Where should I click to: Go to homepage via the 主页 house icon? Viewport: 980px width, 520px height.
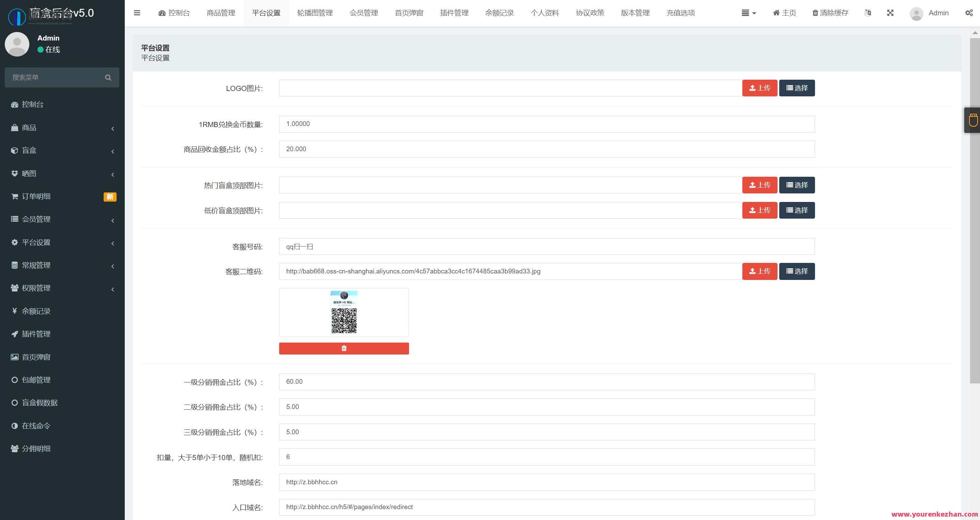(x=784, y=13)
